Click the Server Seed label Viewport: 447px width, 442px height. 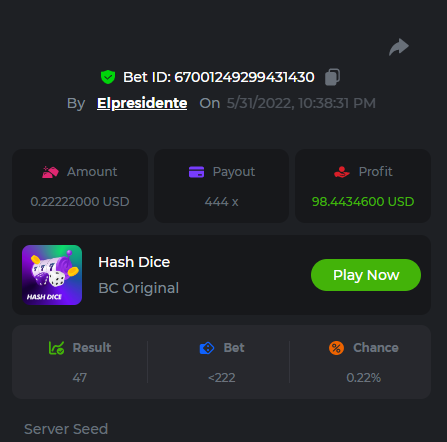pyautogui.click(x=66, y=429)
